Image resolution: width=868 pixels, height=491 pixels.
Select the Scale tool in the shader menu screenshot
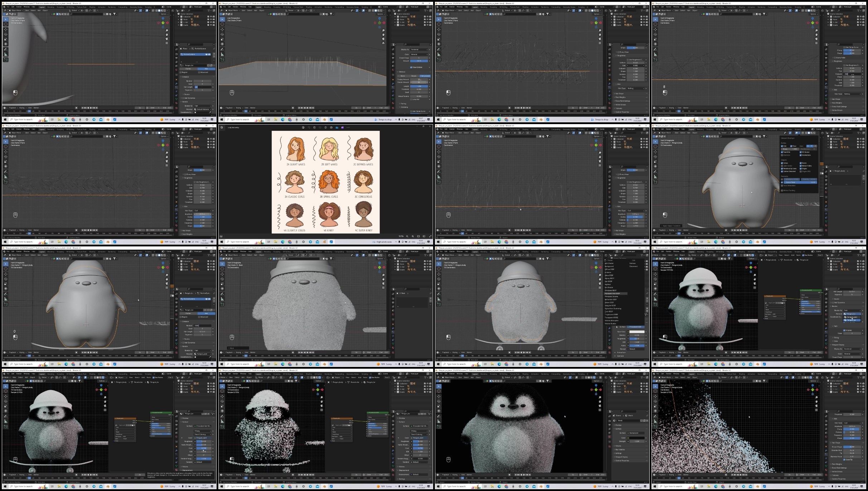[x=439, y=284]
